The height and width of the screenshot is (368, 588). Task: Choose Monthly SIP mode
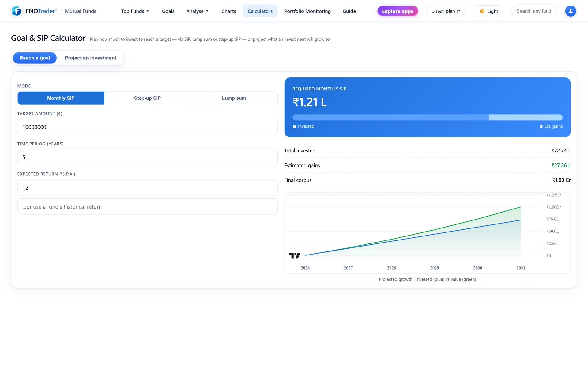point(61,98)
